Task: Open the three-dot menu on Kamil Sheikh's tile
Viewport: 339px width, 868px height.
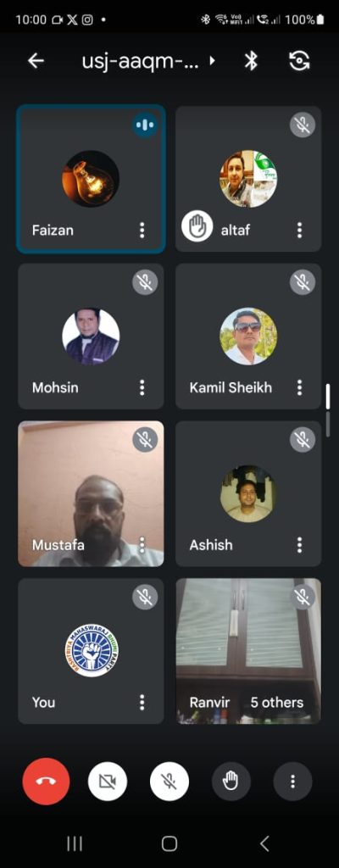Action: [x=300, y=387]
